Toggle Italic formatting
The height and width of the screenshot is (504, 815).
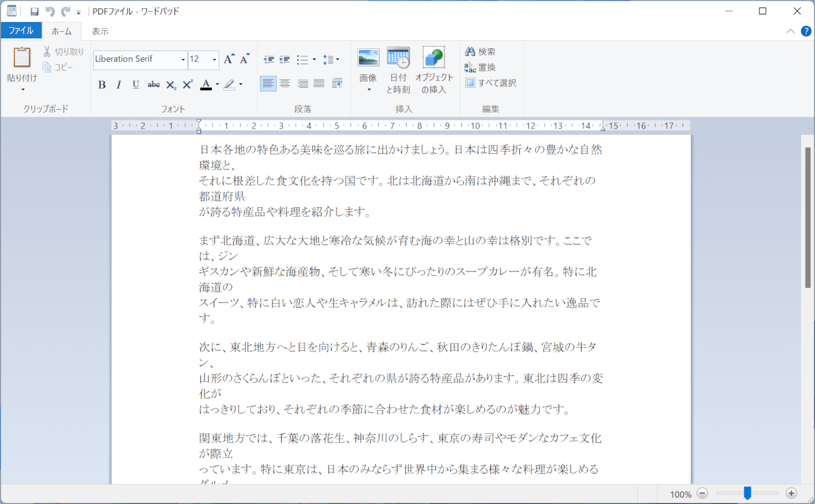click(x=118, y=84)
